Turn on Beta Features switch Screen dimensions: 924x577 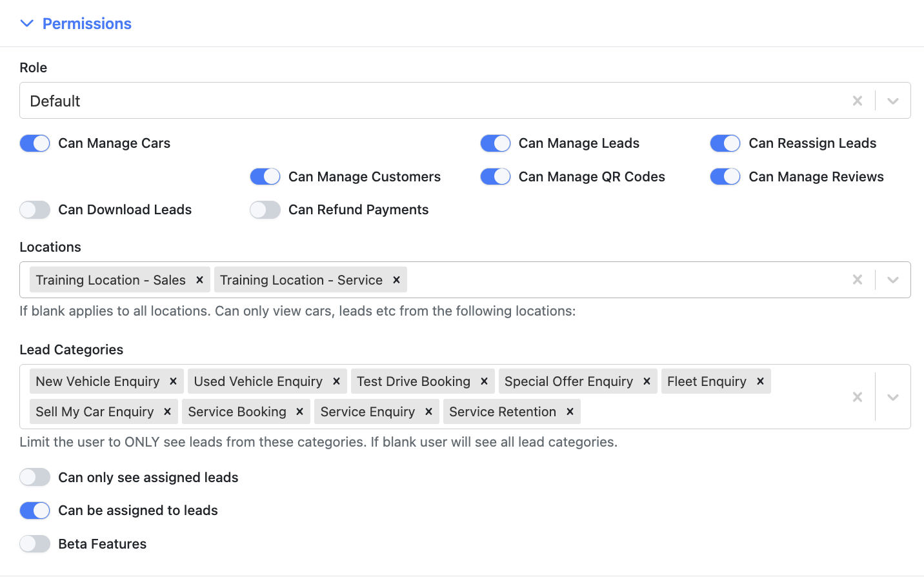pos(35,544)
